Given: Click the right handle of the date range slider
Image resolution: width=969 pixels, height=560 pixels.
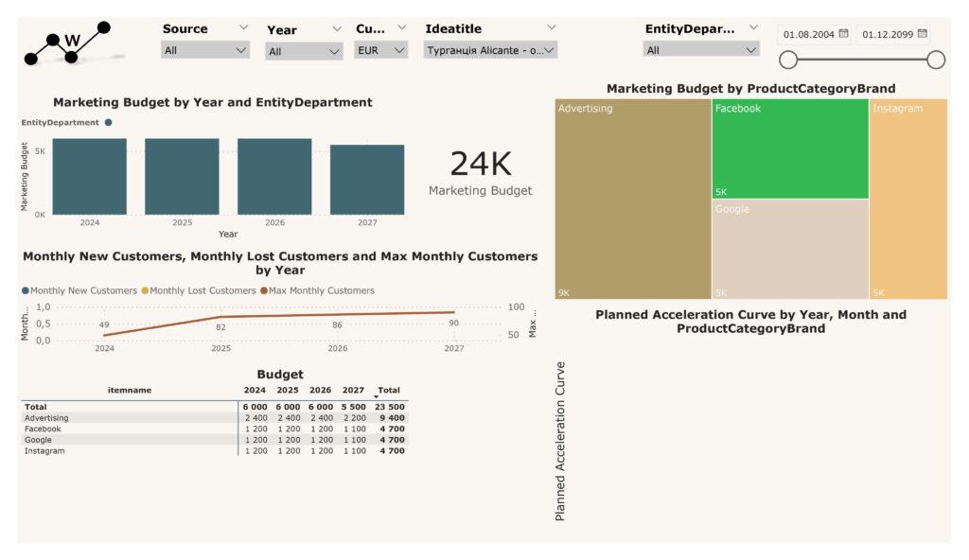Looking at the screenshot, I should pos(936,61).
